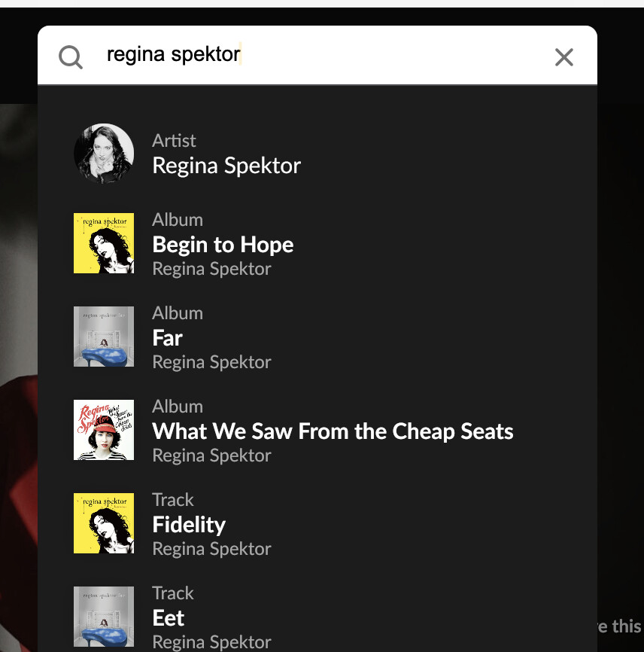Clear the search with the X icon

[563, 57]
